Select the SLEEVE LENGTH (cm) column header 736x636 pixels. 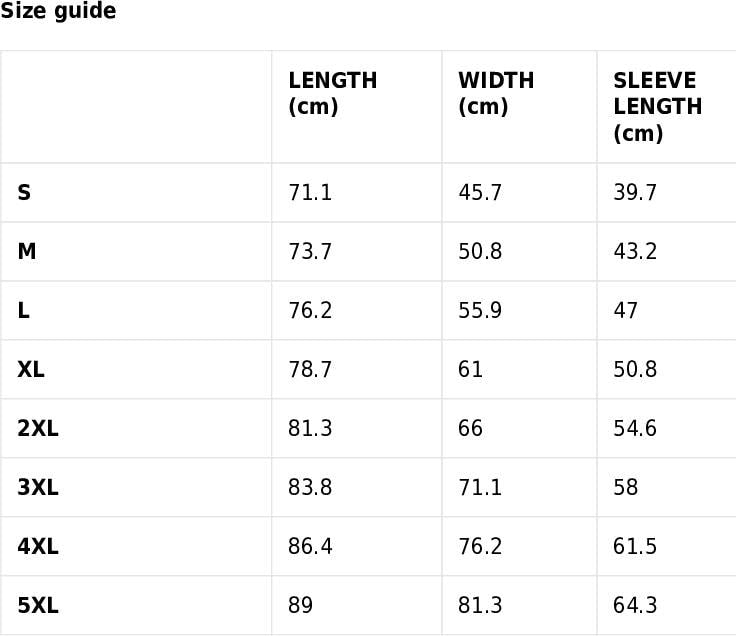pyautogui.click(x=658, y=107)
